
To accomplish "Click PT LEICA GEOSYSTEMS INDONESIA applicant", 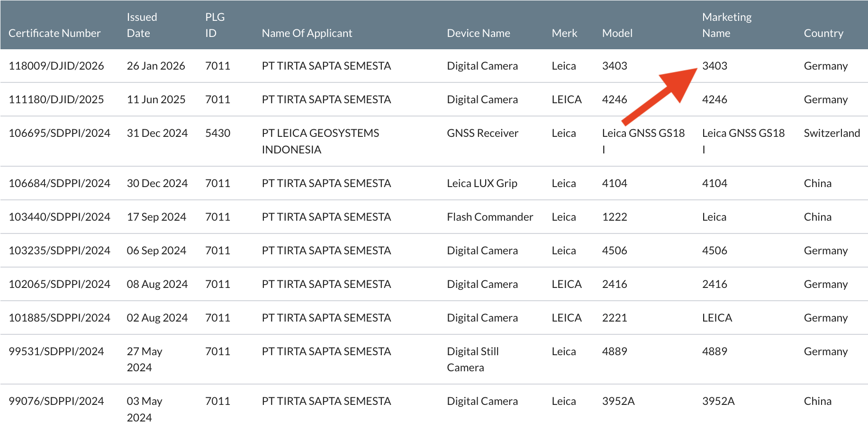I will tap(320, 141).
